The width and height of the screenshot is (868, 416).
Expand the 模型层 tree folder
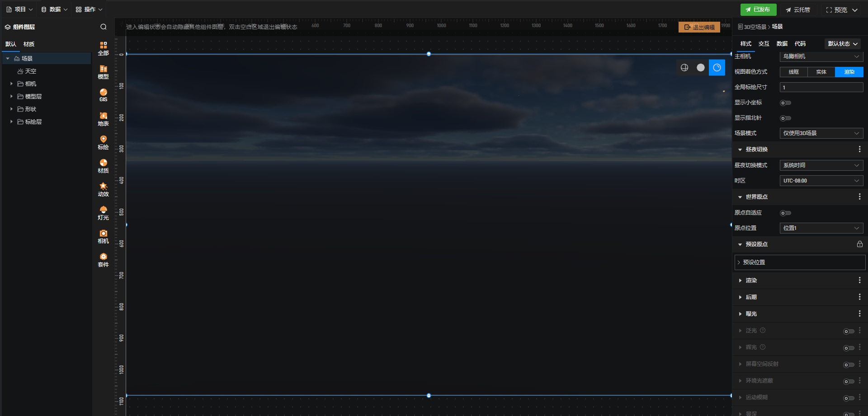11,97
